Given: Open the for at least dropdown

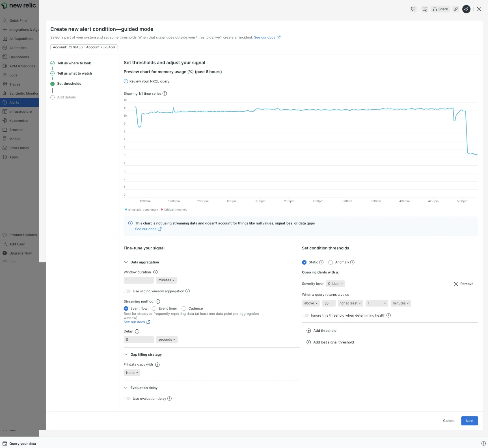Looking at the screenshot, I should click(351, 303).
